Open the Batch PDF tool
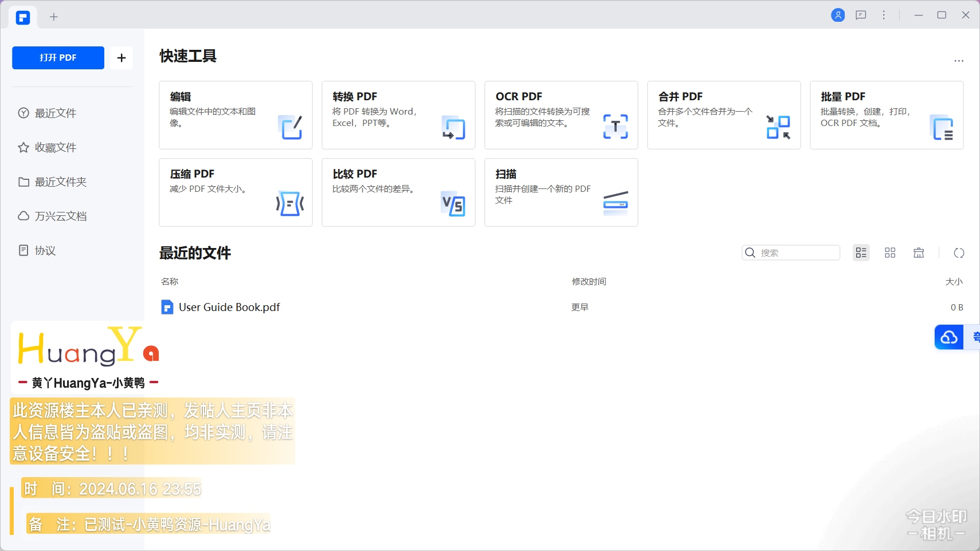This screenshot has width=980, height=551. (887, 115)
